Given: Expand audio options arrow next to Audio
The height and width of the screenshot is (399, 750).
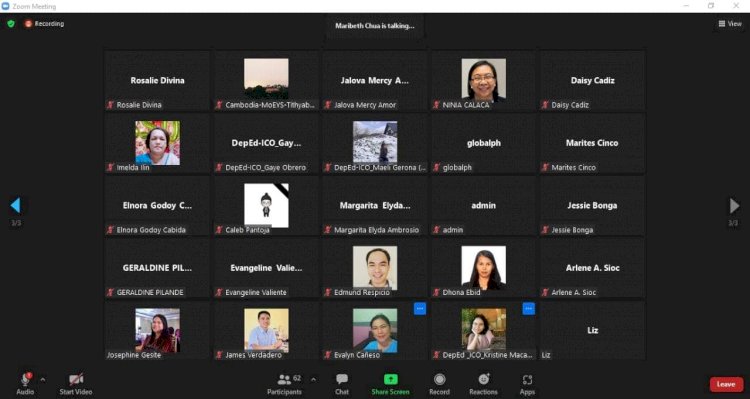Looking at the screenshot, I should click(43, 380).
